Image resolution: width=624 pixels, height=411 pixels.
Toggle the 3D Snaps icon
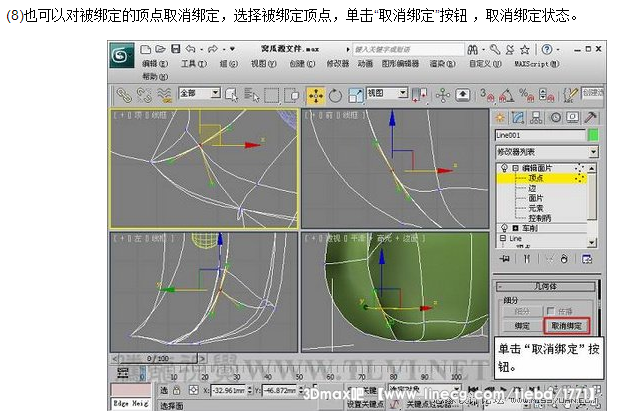coord(486,95)
